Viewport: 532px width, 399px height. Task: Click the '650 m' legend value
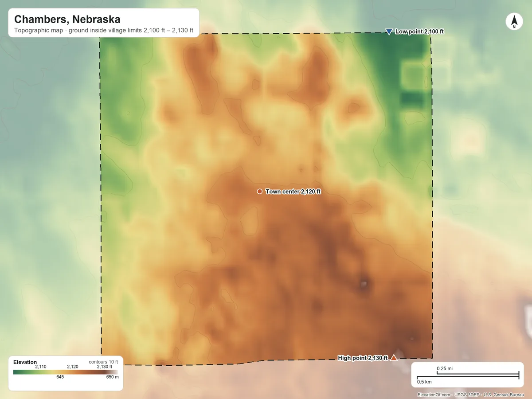click(113, 377)
